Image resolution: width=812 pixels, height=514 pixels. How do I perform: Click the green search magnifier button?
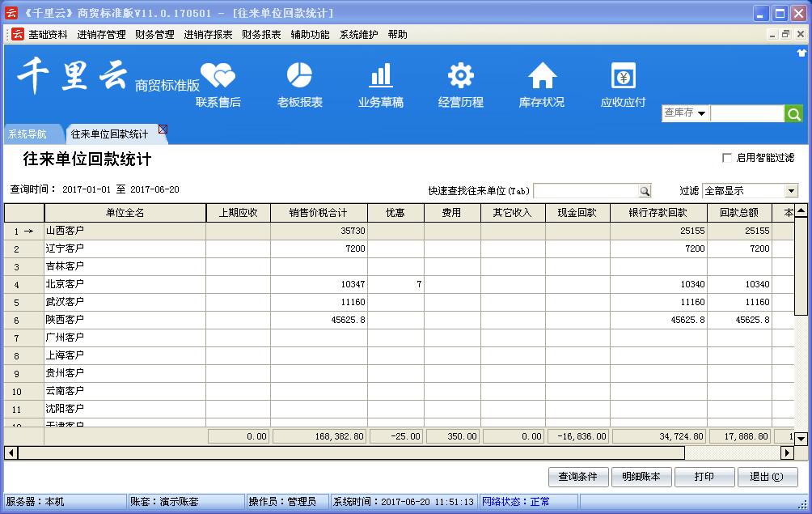tap(794, 114)
